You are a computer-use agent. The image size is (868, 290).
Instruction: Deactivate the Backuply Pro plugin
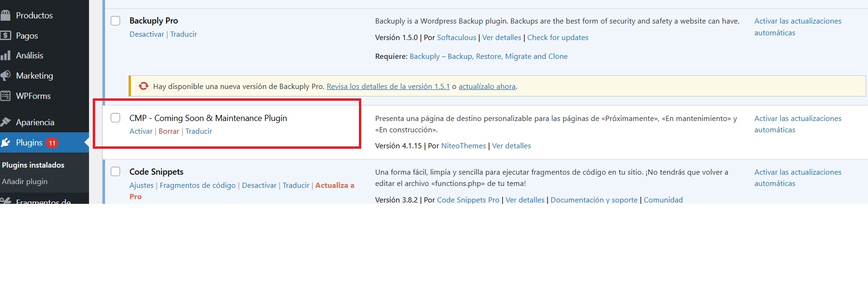click(x=146, y=34)
